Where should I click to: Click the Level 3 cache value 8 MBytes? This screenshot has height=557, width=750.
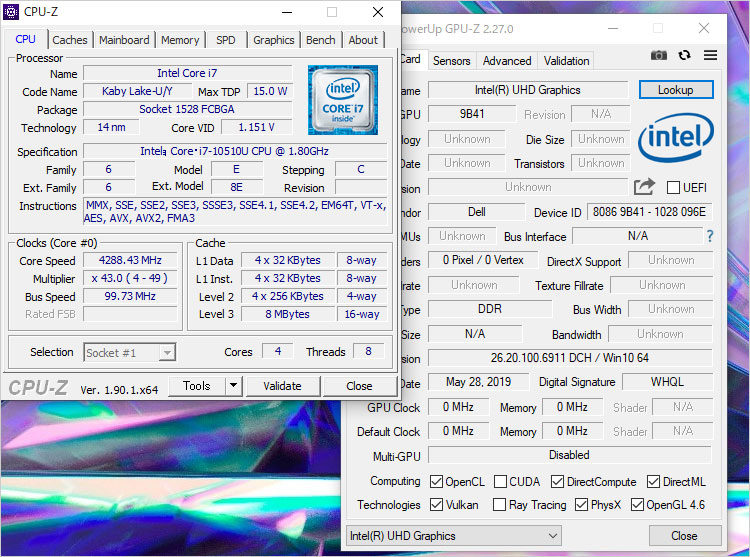[x=287, y=314]
